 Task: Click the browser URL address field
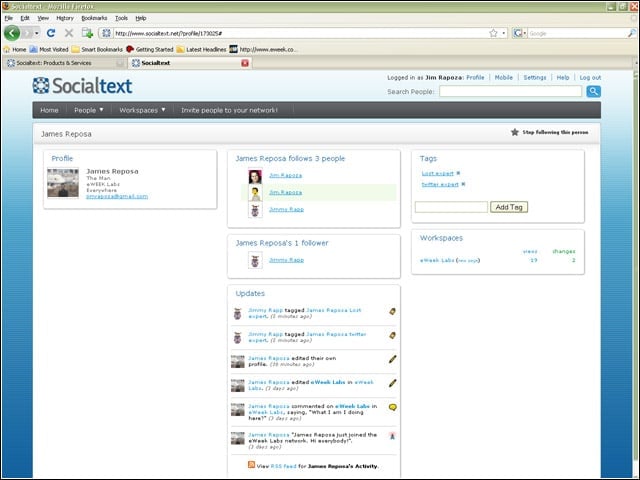point(300,33)
